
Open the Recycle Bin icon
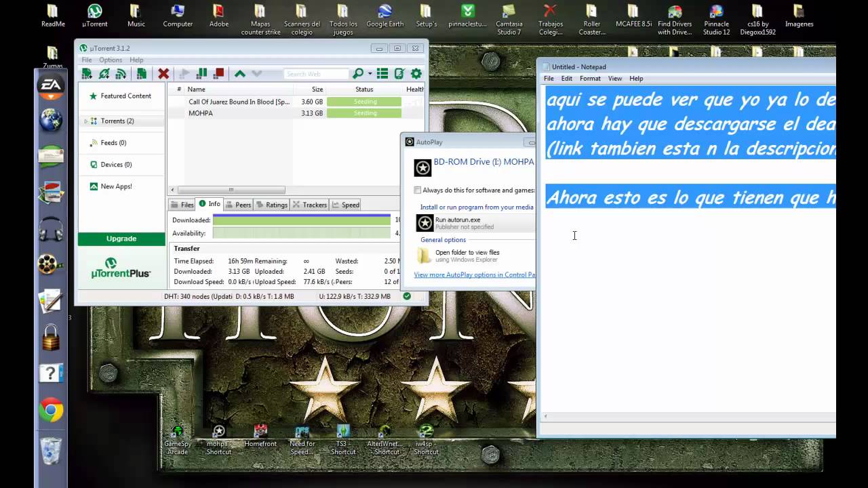(51, 450)
